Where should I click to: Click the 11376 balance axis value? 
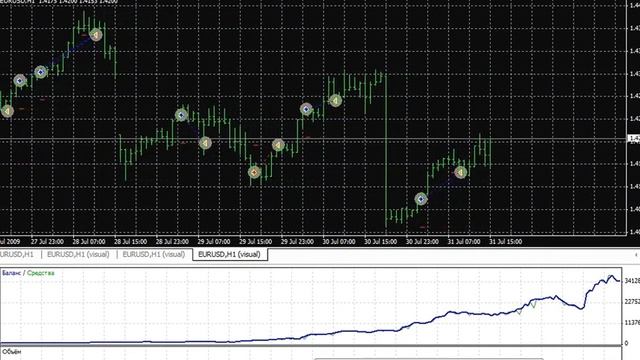(x=632, y=322)
